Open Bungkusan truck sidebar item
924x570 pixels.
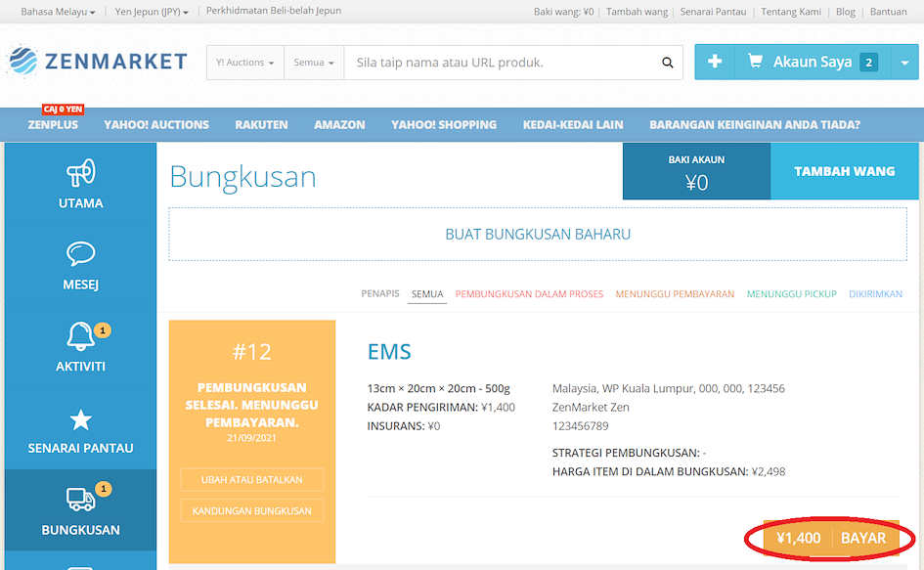pyautogui.click(x=81, y=510)
